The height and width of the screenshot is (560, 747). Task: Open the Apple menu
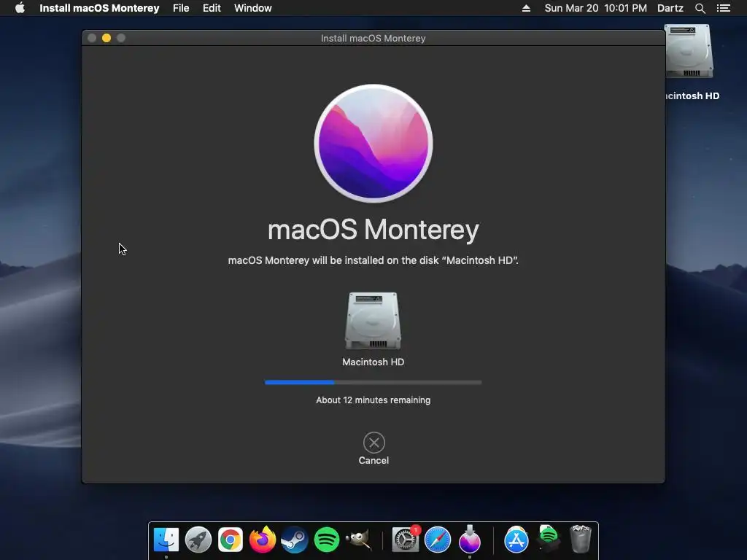20,8
